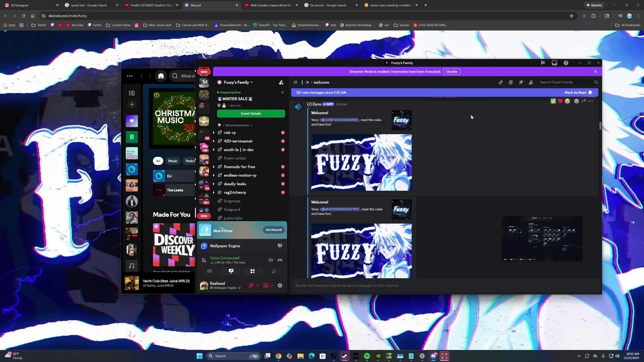This screenshot has height=362, width=644.
Task: Toggle microphone mute in Discord user panel
Action: point(251,286)
